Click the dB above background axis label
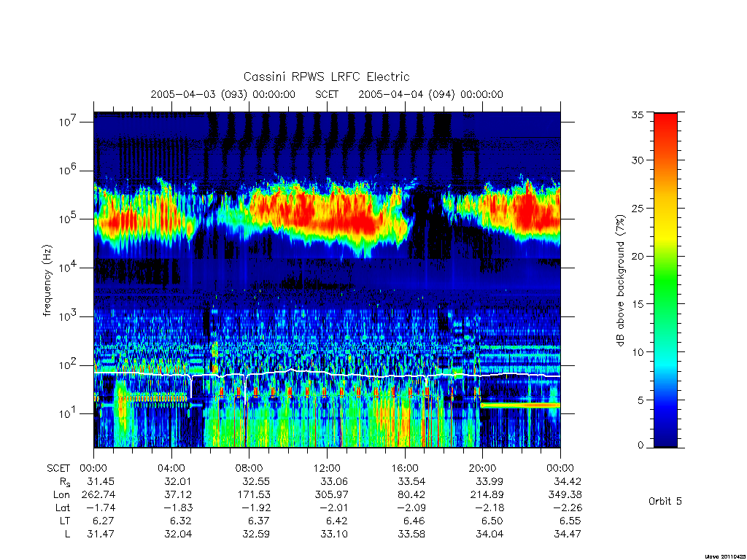Viewport: 747px width, 560px height. 620,281
